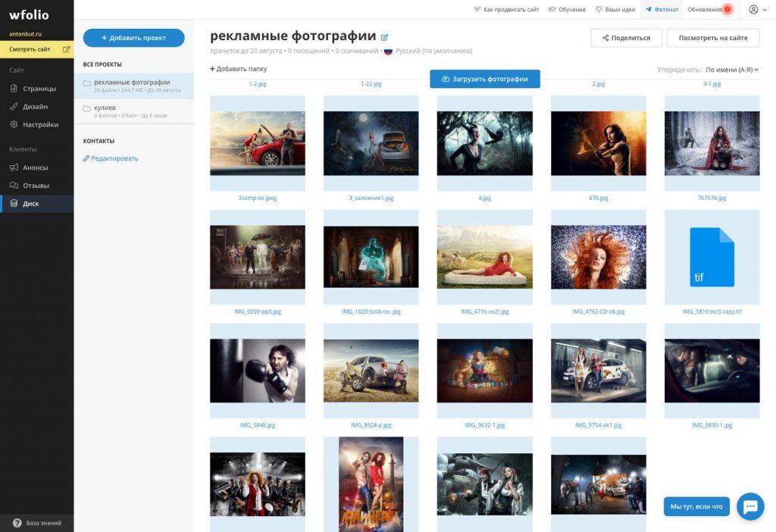Expand the account menu chevron

coord(765,9)
